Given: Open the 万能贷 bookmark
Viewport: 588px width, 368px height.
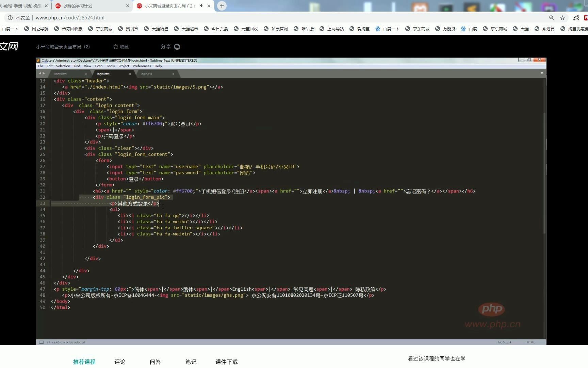Looking at the screenshot, I should (445, 29).
